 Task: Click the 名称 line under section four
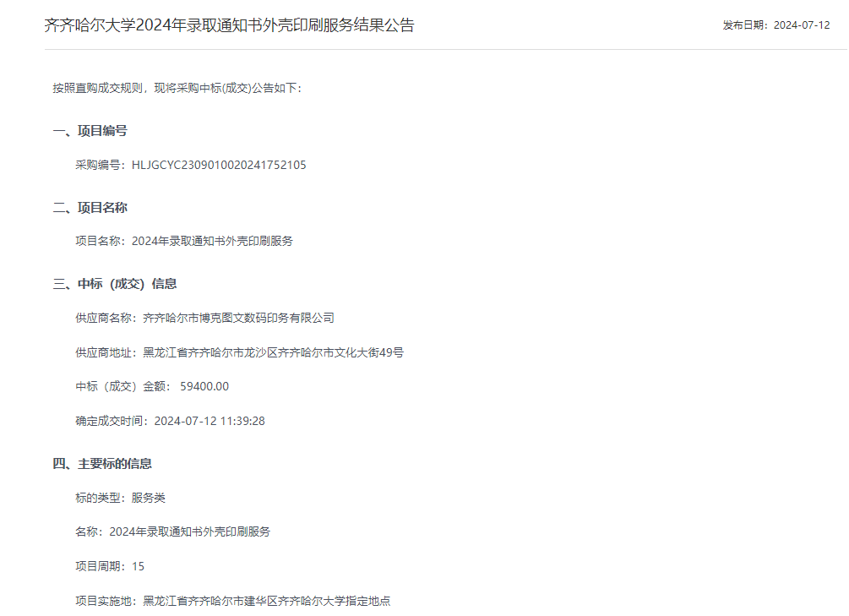pyautogui.click(x=173, y=532)
